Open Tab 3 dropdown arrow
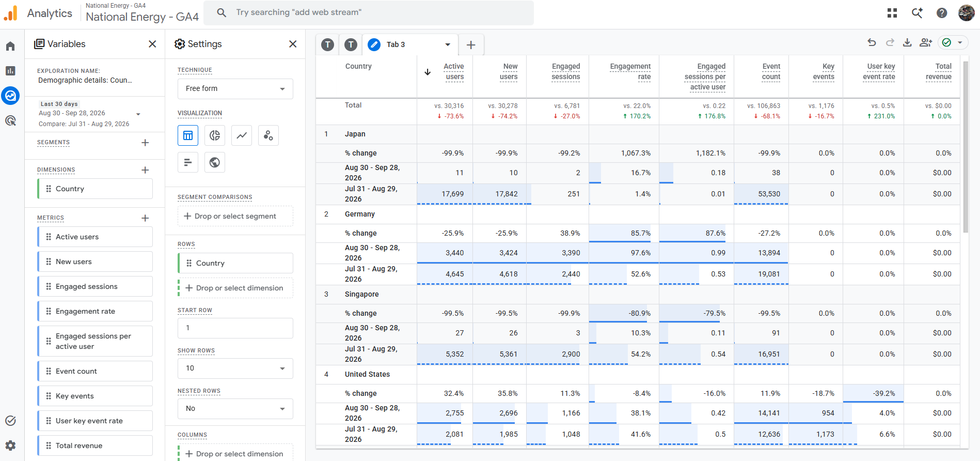The image size is (980, 461). point(448,44)
